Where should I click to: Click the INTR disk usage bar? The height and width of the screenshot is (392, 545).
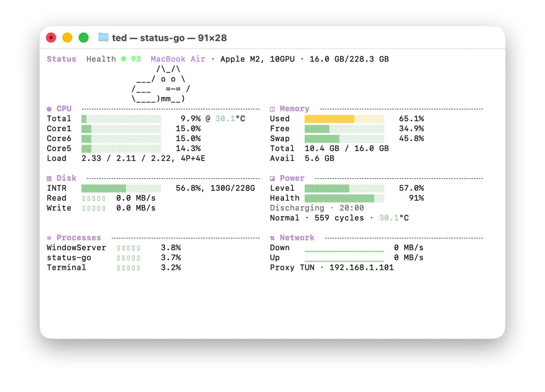pyautogui.click(x=121, y=188)
